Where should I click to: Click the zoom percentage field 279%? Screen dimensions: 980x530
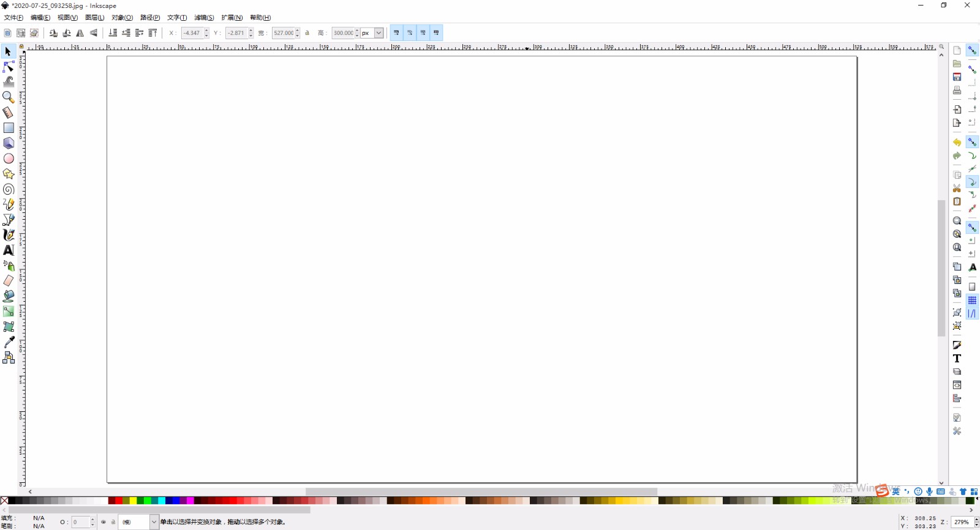[x=962, y=522]
